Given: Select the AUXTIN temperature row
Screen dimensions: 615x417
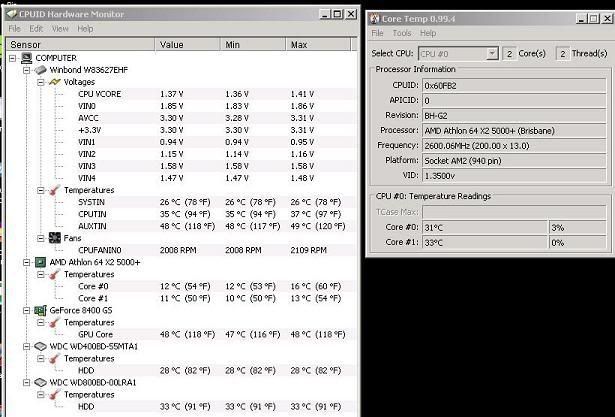Looking at the screenshot, I should (216, 226).
